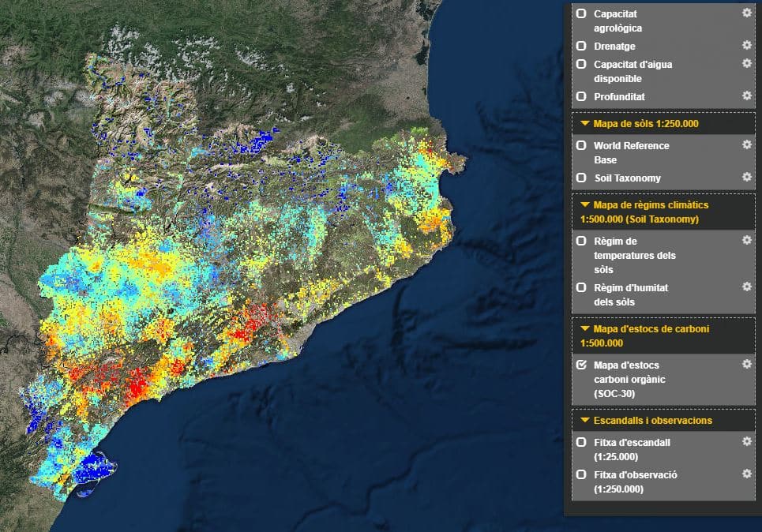The height and width of the screenshot is (532, 762).
Task: Click Règim d'humitat dels sòls label
Action: [x=631, y=295]
